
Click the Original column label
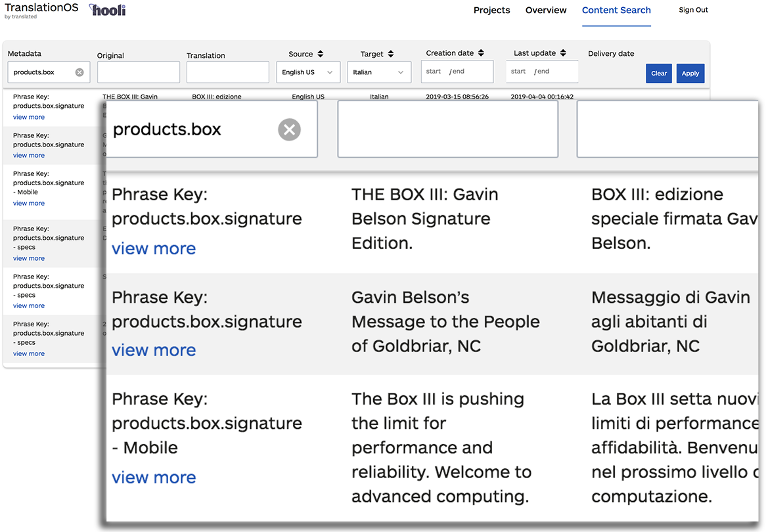point(110,55)
